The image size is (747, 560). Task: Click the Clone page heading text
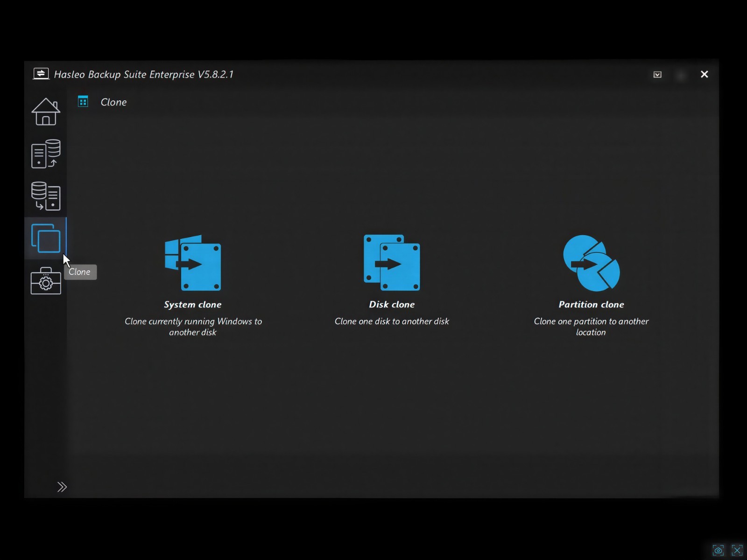[113, 102]
